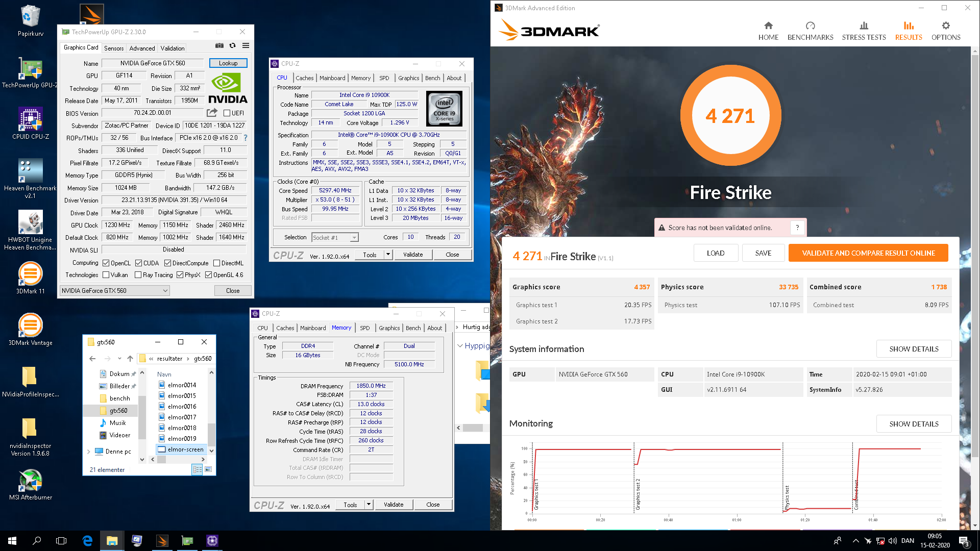Select Heaven Benchmark desktop icon
This screenshot has width=980, height=551.
tap(30, 178)
